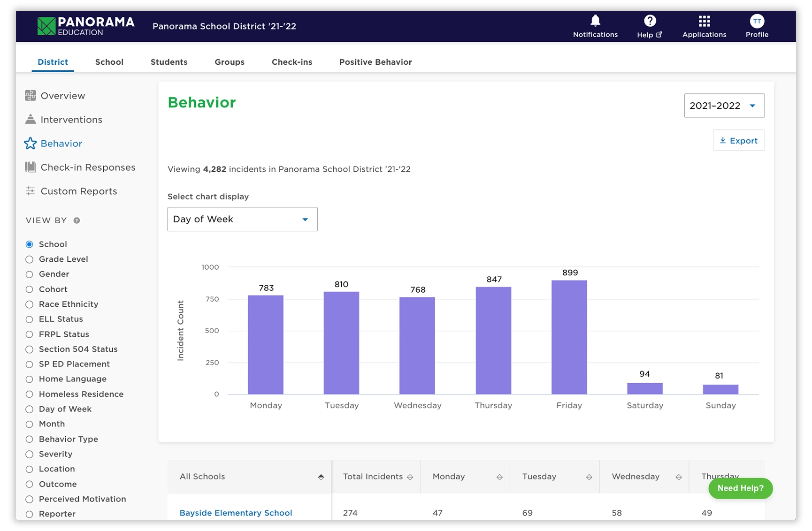Sort the Total Incidents column
812x531 pixels.
(410, 477)
